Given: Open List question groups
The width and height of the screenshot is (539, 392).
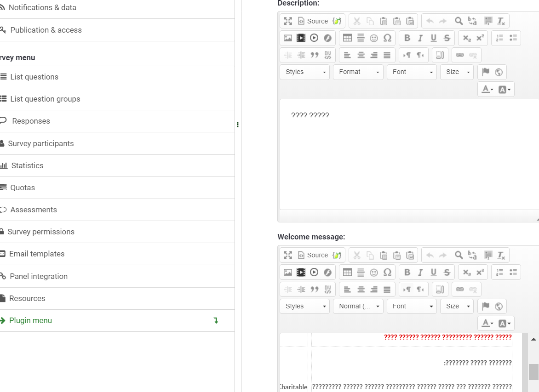Looking at the screenshot, I should click(117, 99).
